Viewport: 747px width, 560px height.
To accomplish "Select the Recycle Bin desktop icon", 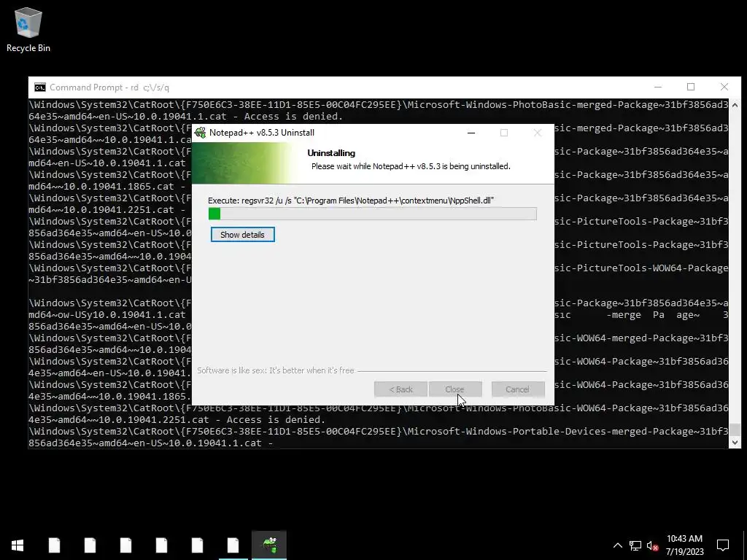I will [x=28, y=30].
